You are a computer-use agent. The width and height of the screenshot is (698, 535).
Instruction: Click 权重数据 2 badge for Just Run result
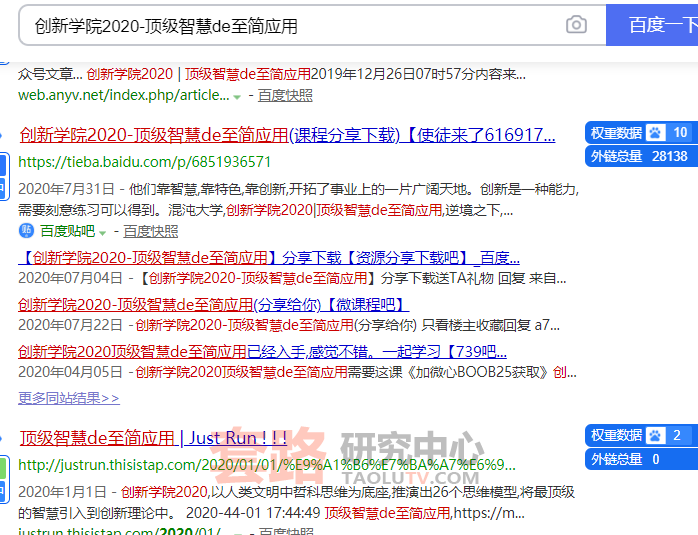tap(641, 435)
